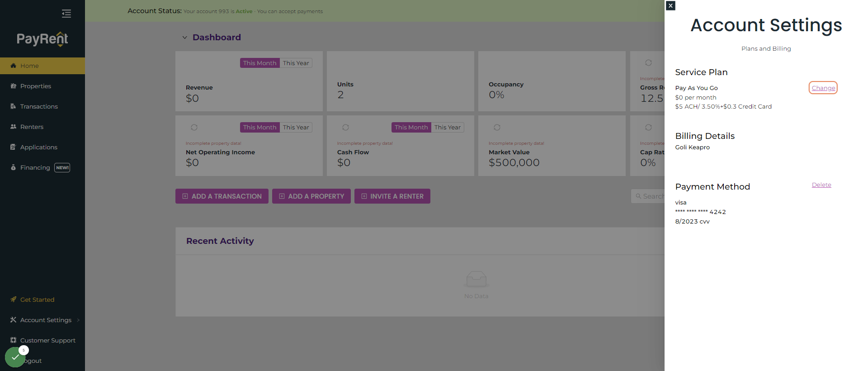The height and width of the screenshot is (371, 868).
Task: Select This Year on Revenue card
Action: click(296, 63)
